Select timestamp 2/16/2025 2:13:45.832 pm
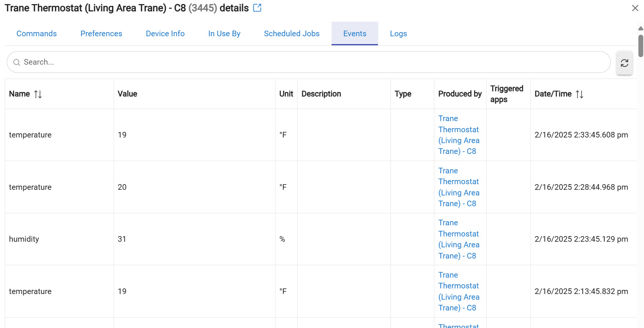This screenshot has width=644, height=328. (x=581, y=291)
